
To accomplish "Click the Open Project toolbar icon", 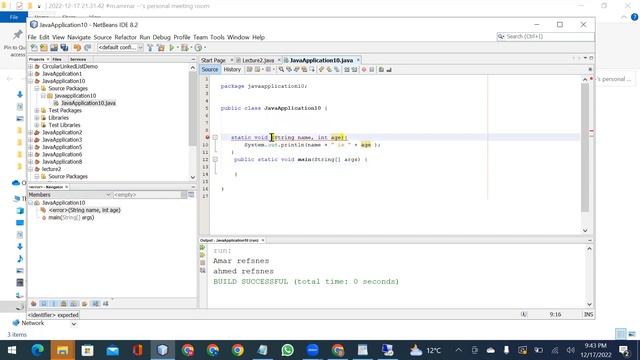I will pyautogui.click(x=54, y=48).
